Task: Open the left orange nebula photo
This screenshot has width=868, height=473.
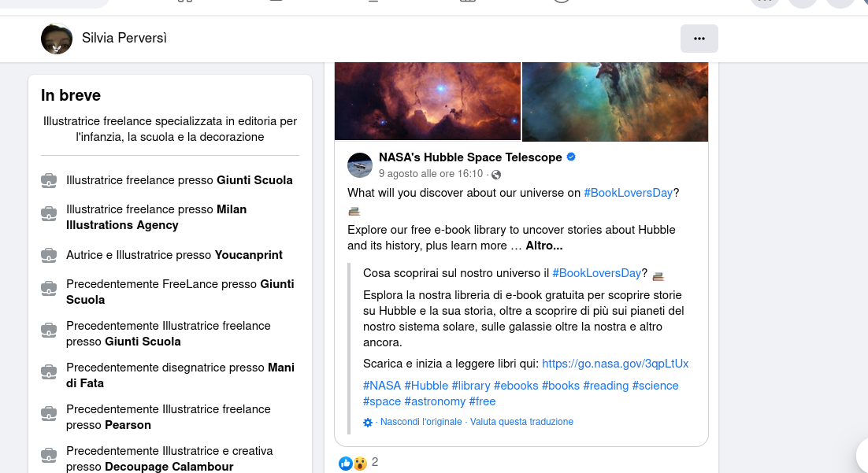Action: coord(428,101)
